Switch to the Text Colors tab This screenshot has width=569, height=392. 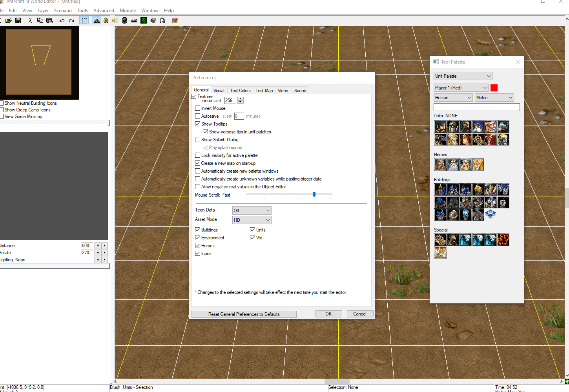[240, 91]
